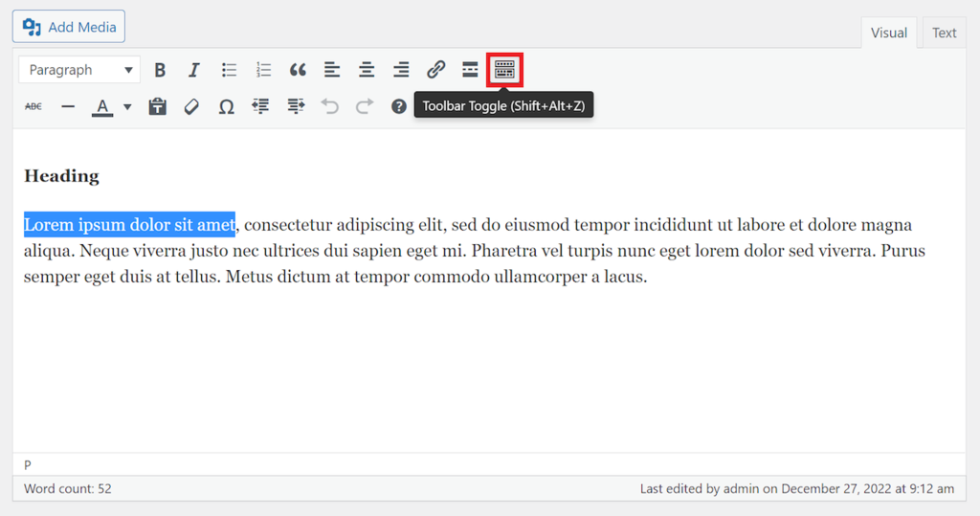
Task: Align text to center
Action: pyautogui.click(x=367, y=70)
